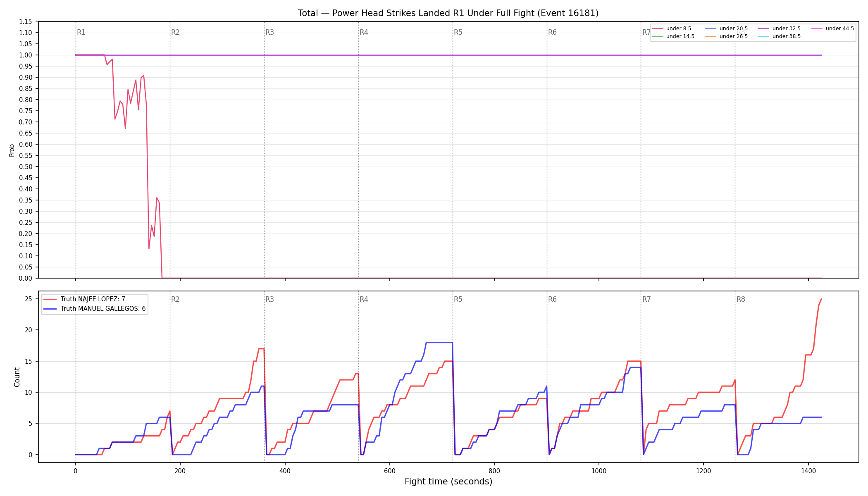868x496 pixels.
Task: Click the 15 tick on the Count axis
Action: (29, 361)
